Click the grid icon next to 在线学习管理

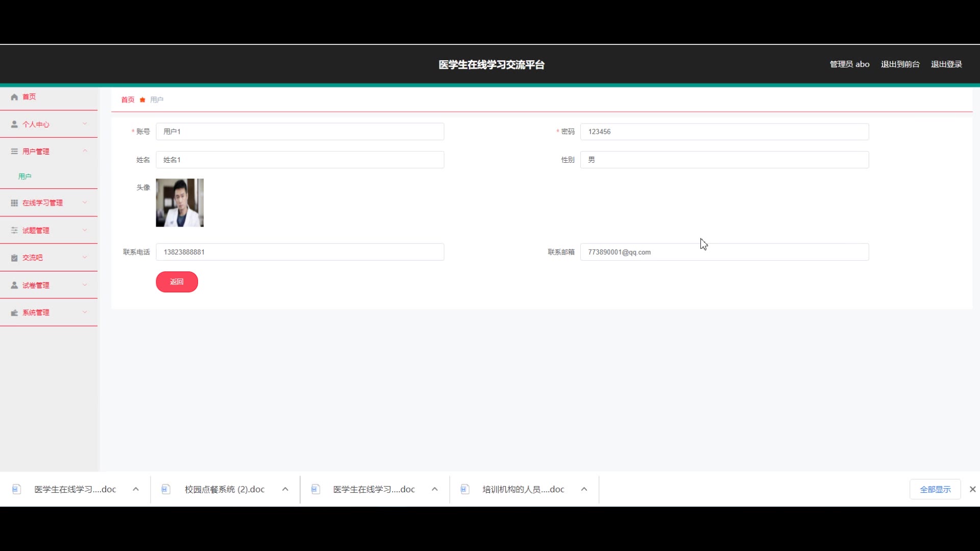tap(14, 203)
